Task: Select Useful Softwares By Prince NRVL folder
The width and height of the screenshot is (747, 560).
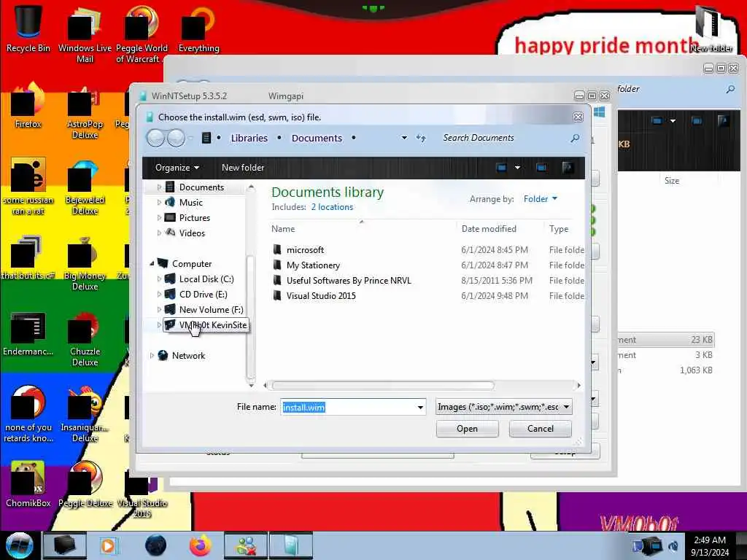Action: tap(348, 281)
